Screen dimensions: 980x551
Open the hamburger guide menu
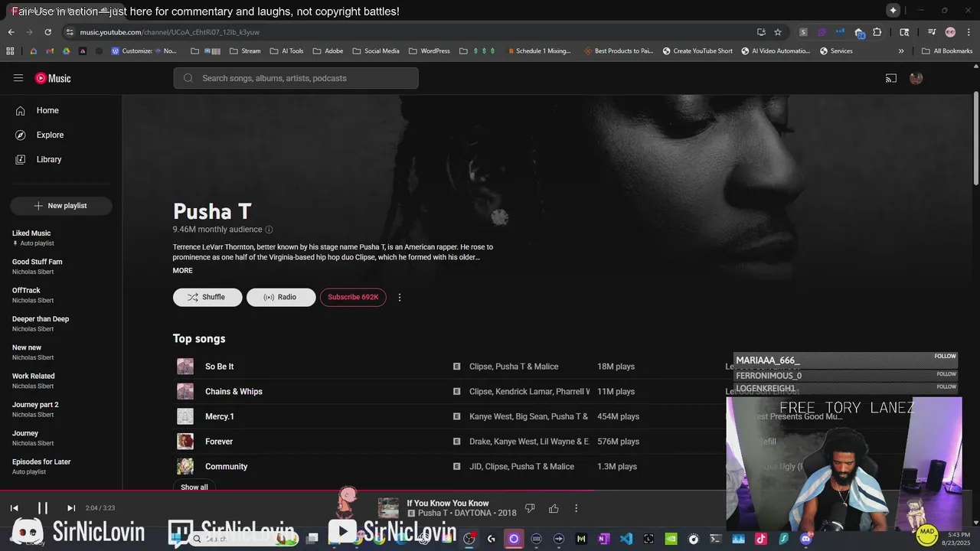pos(18,78)
